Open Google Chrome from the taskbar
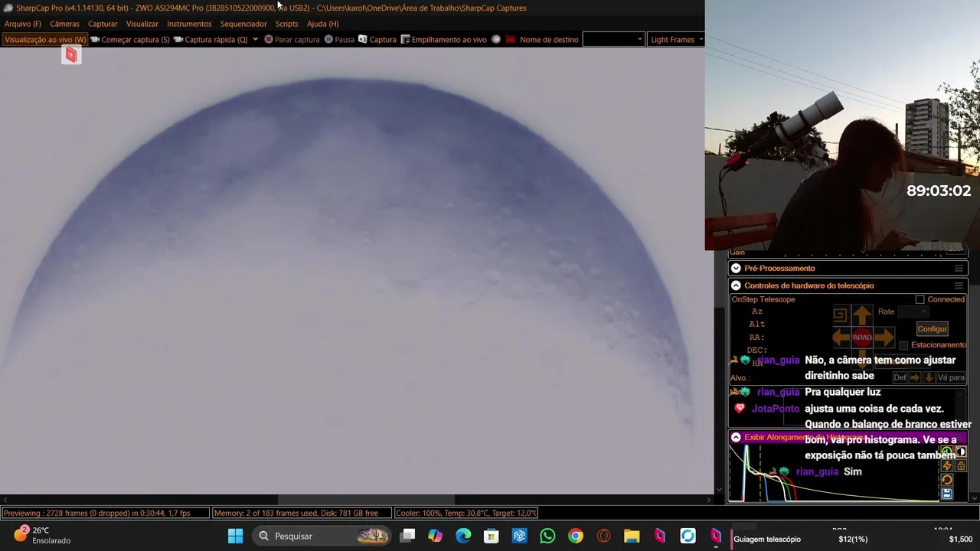Screen dimensions: 980x551 coord(576,536)
